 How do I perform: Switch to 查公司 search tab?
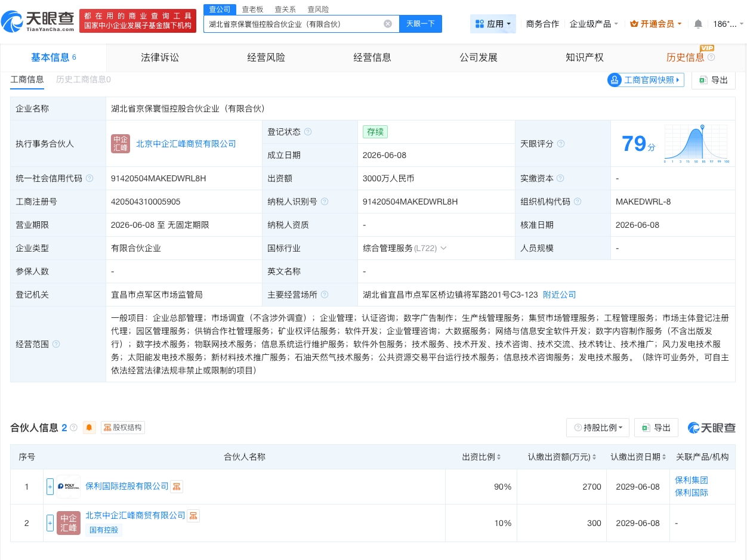pyautogui.click(x=220, y=10)
